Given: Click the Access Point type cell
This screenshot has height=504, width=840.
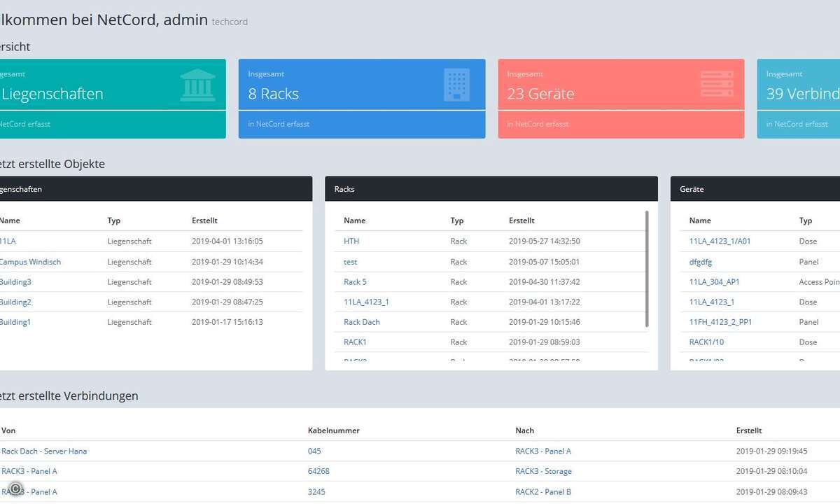Looking at the screenshot, I should click(x=820, y=281).
